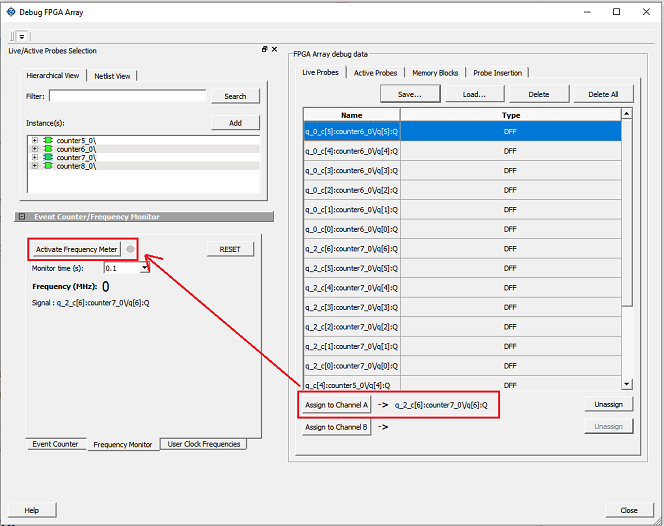664x526 pixels.
Task: Click the frequency meter status indicator
Action: pos(130,249)
